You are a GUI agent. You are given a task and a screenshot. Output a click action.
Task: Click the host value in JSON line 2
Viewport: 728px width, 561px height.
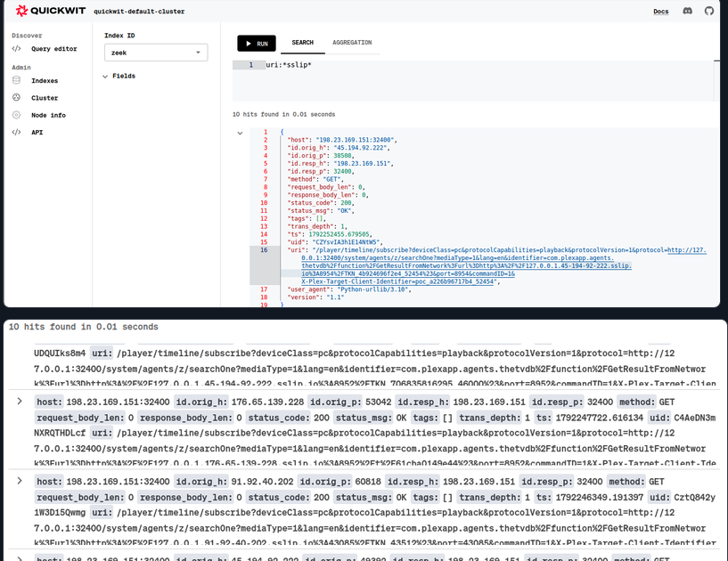pyautogui.click(x=356, y=140)
